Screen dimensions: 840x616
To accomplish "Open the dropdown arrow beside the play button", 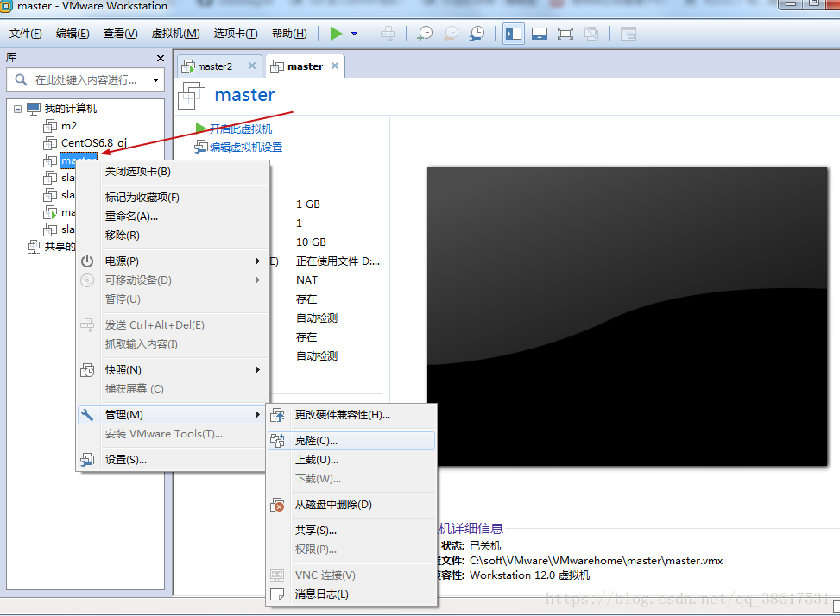I will [354, 34].
